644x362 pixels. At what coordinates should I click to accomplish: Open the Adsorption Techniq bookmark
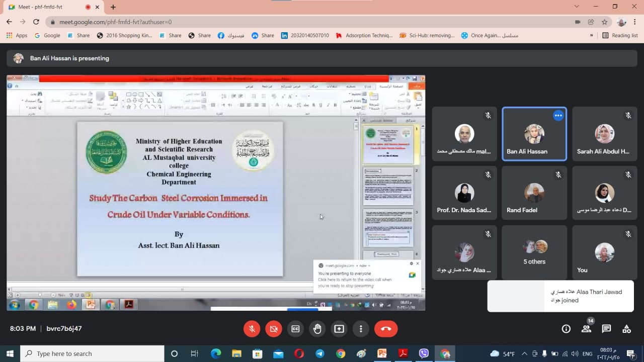363,36
